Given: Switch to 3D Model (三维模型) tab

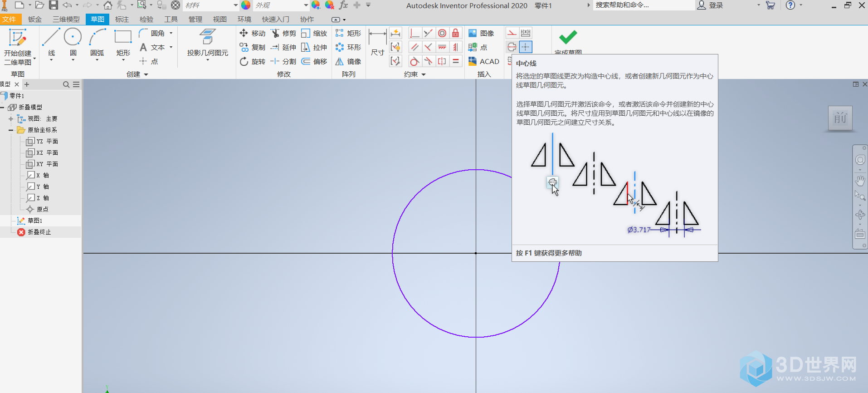Looking at the screenshot, I should [66, 20].
